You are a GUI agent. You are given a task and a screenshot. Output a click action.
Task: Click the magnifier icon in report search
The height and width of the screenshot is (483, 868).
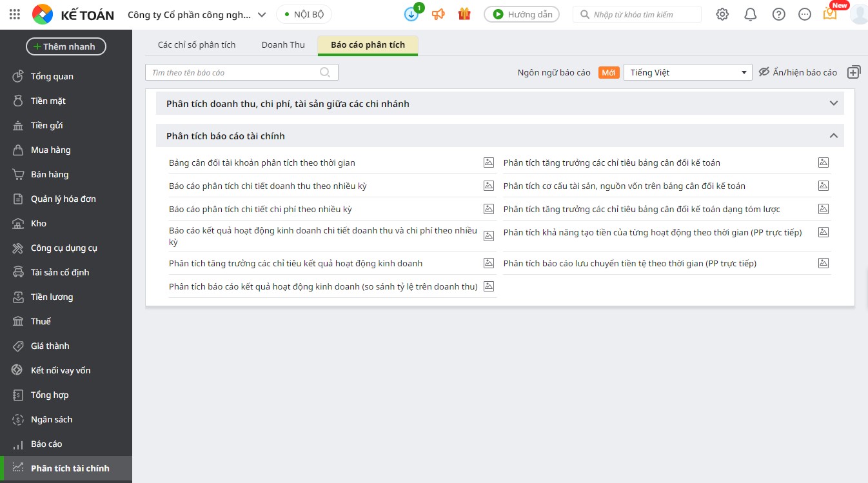[325, 72]
